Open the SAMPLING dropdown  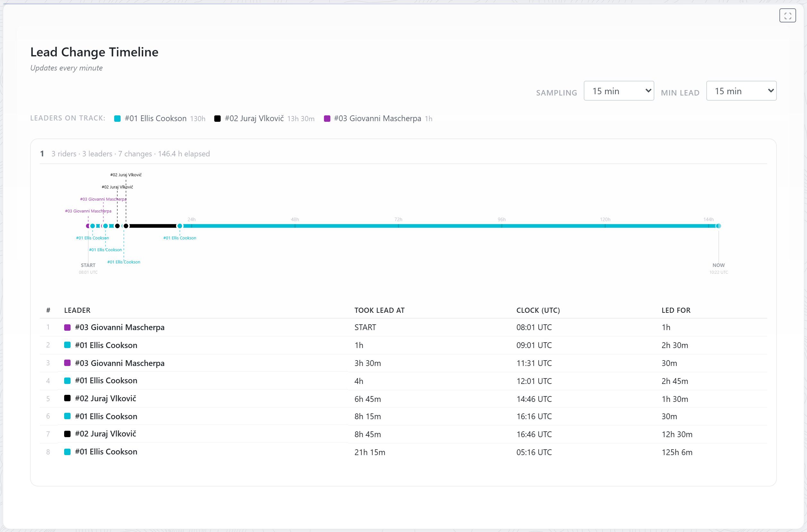[619, 91]
